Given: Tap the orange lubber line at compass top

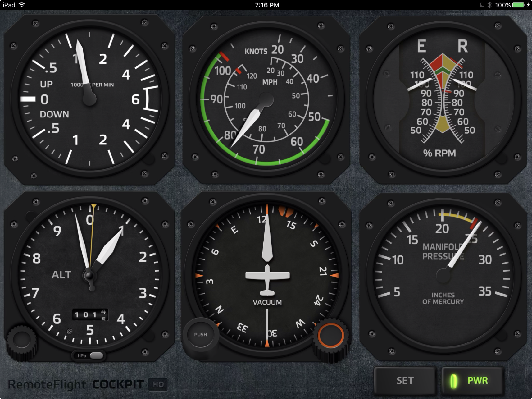Looking at the screenshot, I should (x=267, y=209).
